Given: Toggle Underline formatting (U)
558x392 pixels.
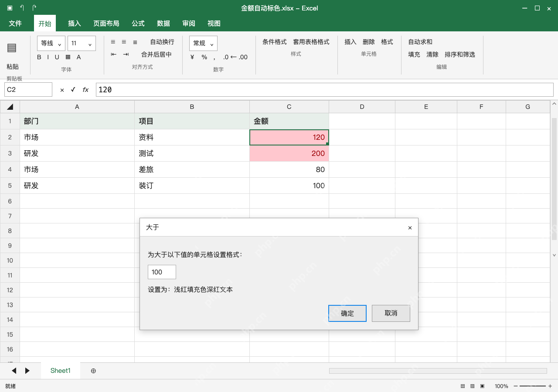Looking at the screenshot, I should pos(57,57).
